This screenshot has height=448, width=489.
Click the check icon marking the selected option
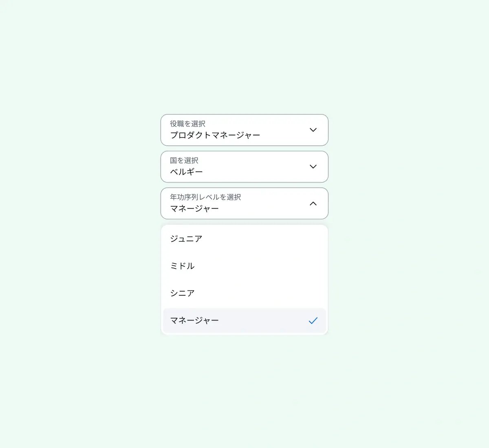click(x=313, y=321)
